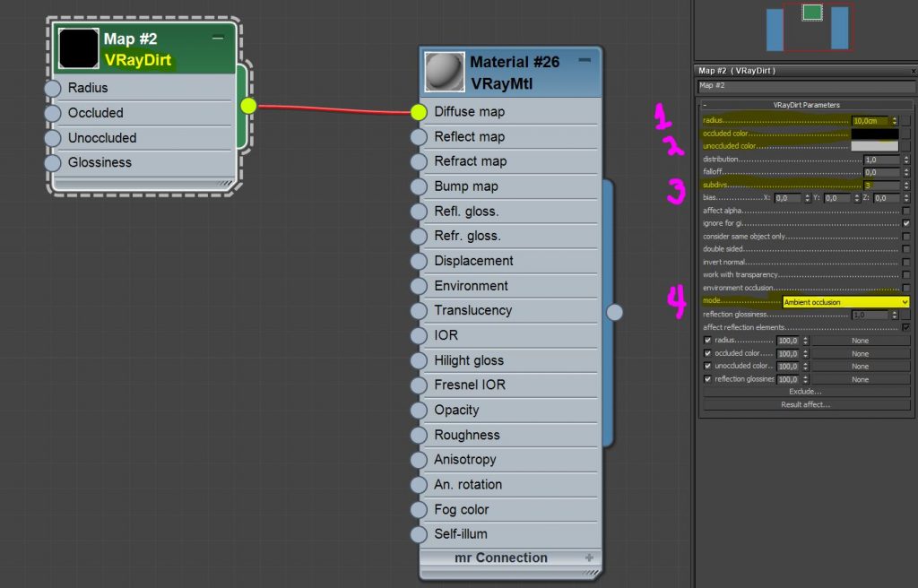Open the occluded color black swatch

point(873,134)
